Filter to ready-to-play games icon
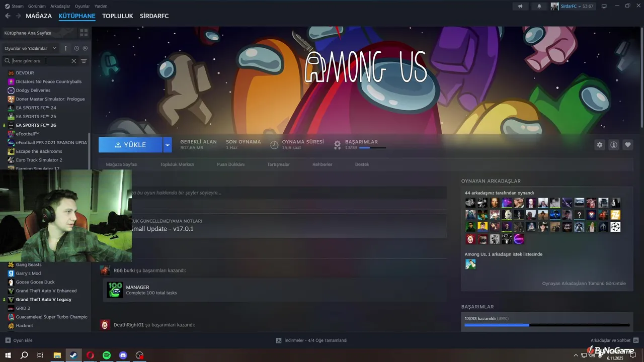Image resolution: width=644 pixels, height=362 pixels. (x=85, y=48)
